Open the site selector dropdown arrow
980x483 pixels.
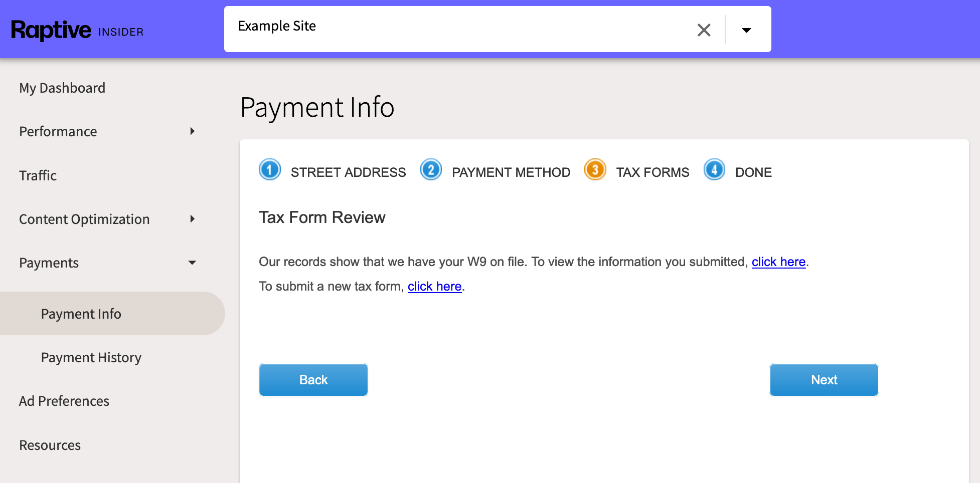[747, 30]
